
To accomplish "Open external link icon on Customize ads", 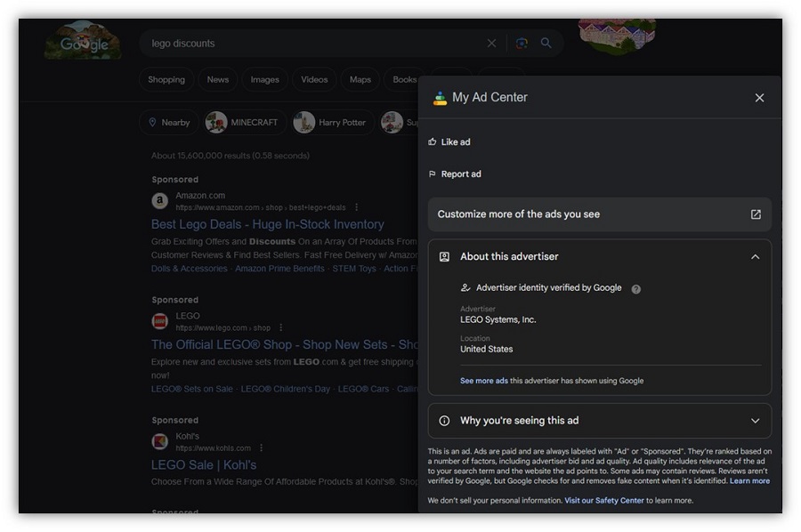I will (x=756, y=214).
